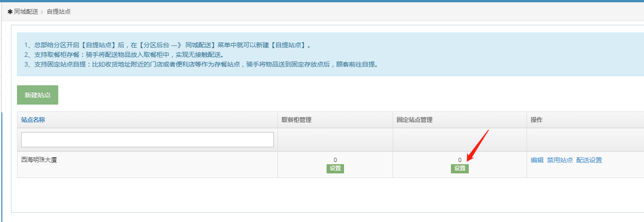Open 设置 under 固定站点管理
This screenshot has height=222, width=644.
point(460,168)
